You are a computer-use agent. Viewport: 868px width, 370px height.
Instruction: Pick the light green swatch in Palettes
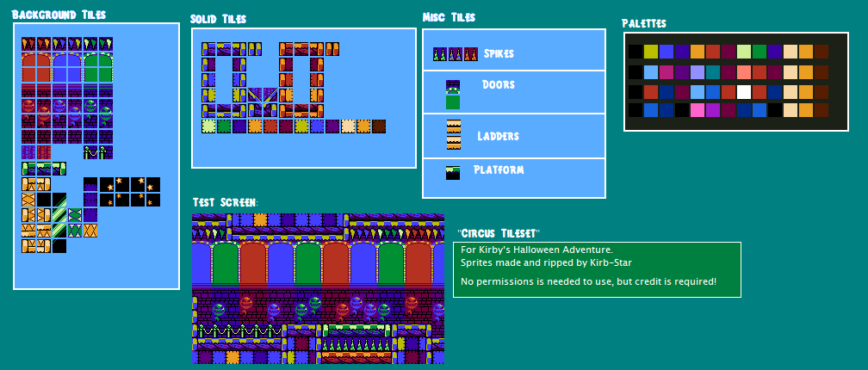coord(743,52)
